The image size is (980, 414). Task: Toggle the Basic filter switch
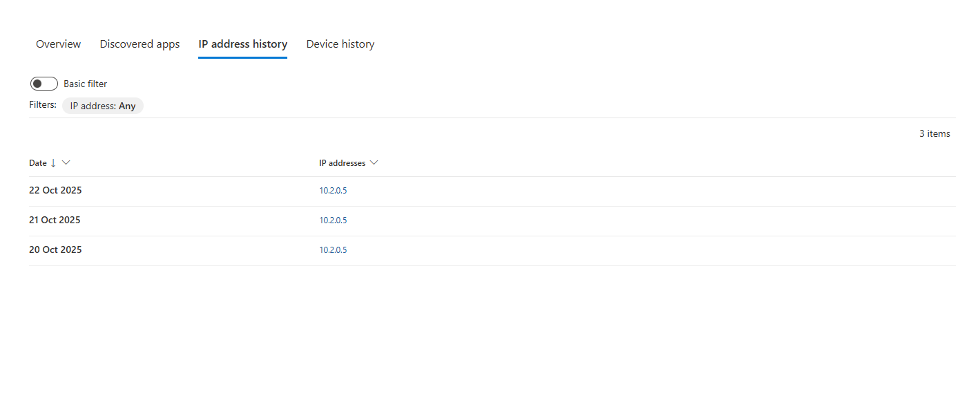[x=44, y=84]
